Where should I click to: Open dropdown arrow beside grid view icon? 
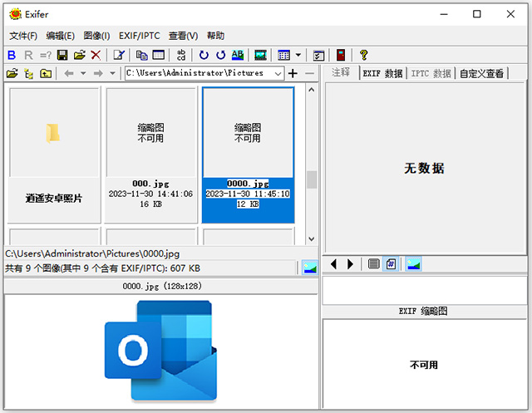tap(298, 55)
